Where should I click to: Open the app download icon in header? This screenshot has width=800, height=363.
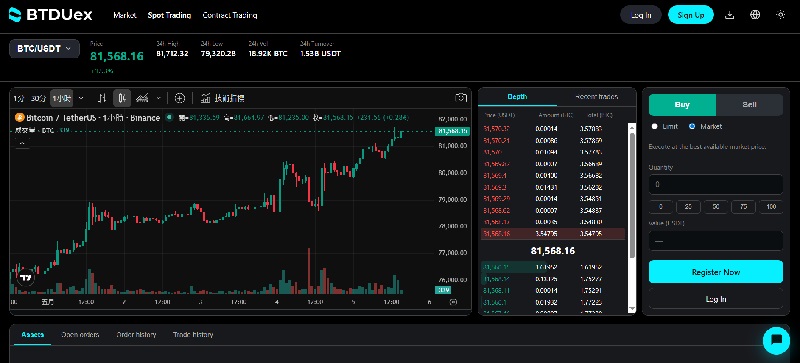click(x=730, y=15)
